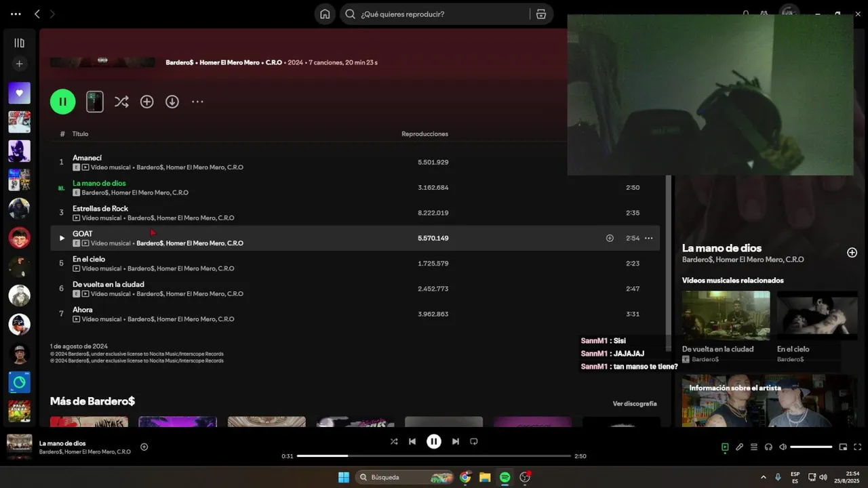Toggle the Now Playing view panel

pyautogui.click(x=725, y=447)
